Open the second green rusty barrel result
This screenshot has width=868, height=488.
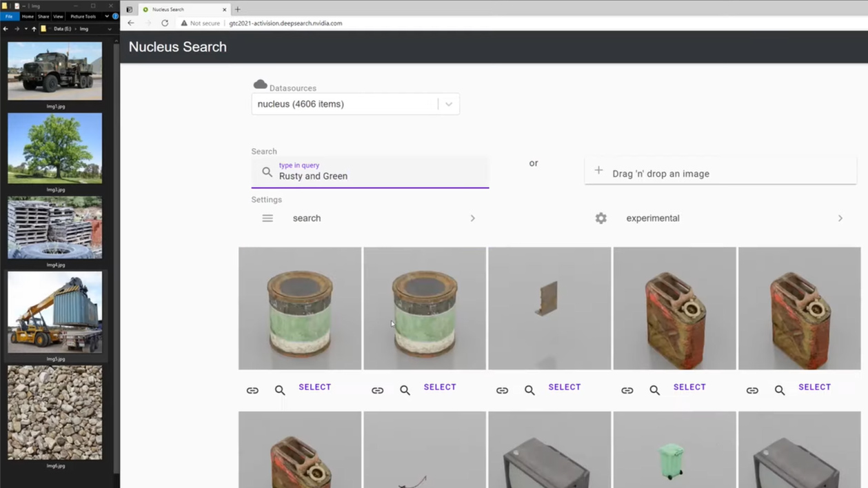click(x=425, y=308)
